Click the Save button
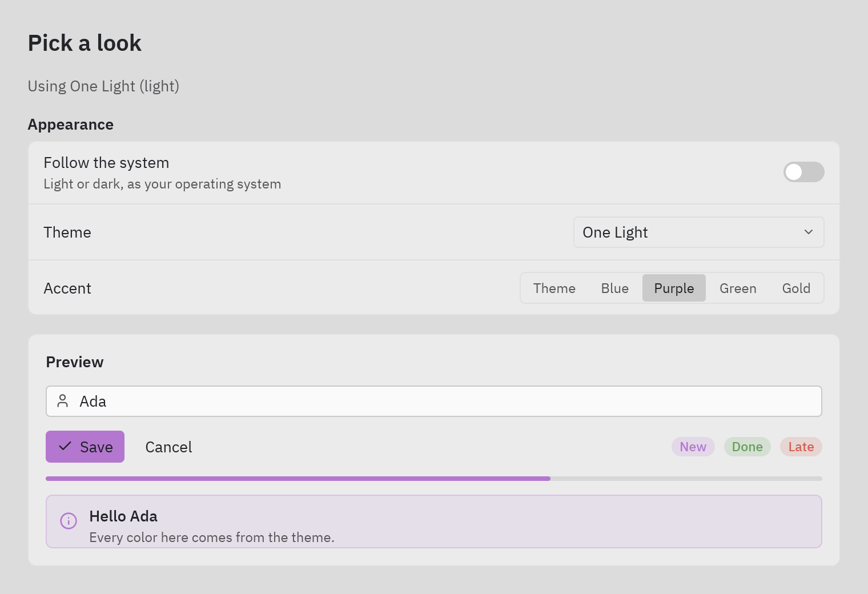The width and height of the screenshot is (868, 594). pyautogui.click(x=85, y=447)
